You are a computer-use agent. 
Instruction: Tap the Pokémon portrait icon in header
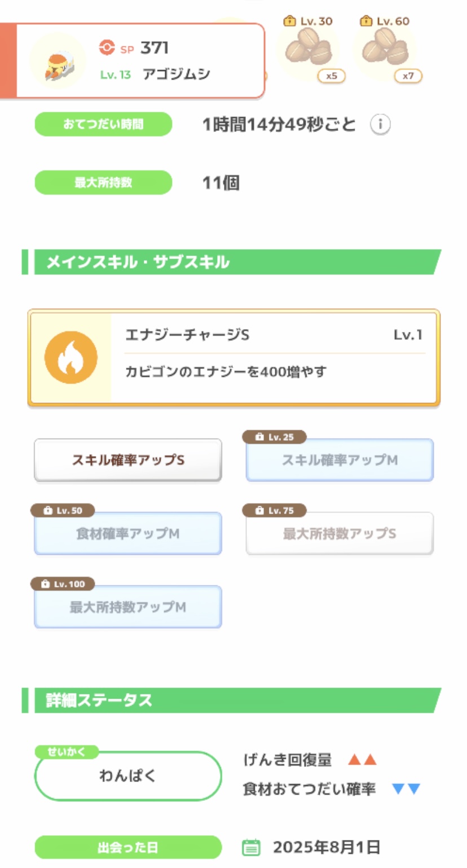[57, 61]
